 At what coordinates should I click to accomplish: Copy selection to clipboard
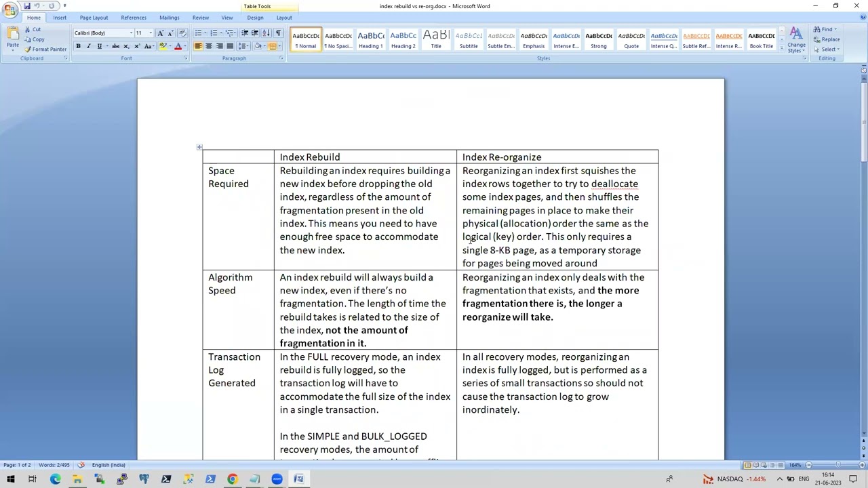coord(34,39)
